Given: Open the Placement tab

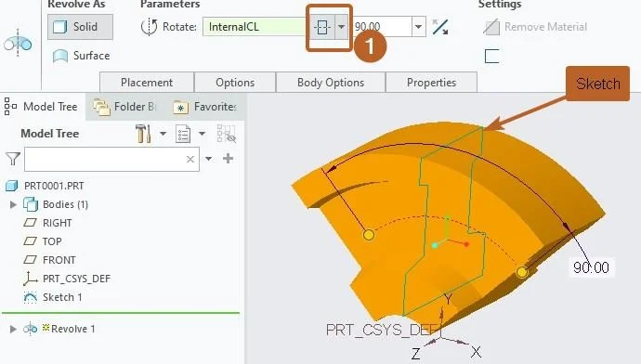Looking at the screenshot, I should click(147, 83).
